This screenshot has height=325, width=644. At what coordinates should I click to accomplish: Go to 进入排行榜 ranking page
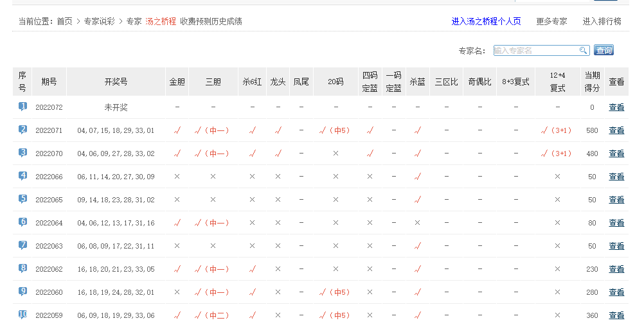click(602, 21)
